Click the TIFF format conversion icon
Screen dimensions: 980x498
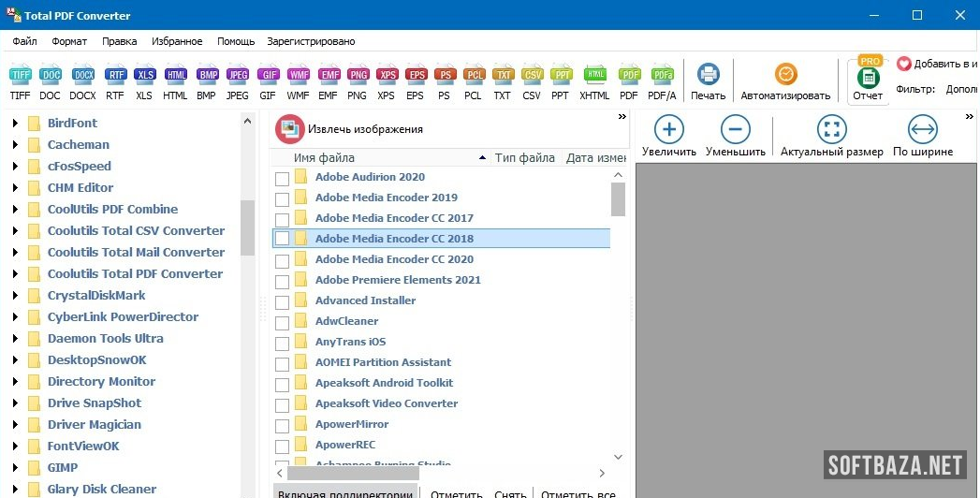20,75
